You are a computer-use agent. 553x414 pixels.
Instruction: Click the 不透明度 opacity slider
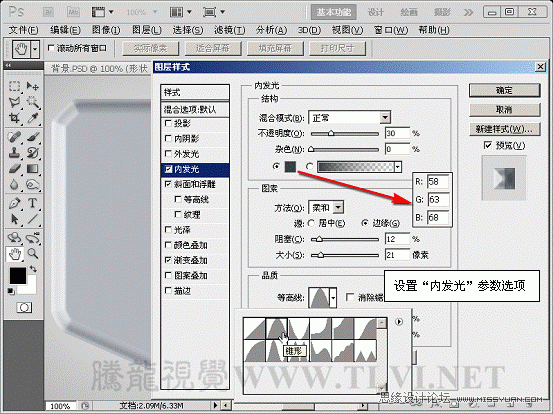coord(345,134)
